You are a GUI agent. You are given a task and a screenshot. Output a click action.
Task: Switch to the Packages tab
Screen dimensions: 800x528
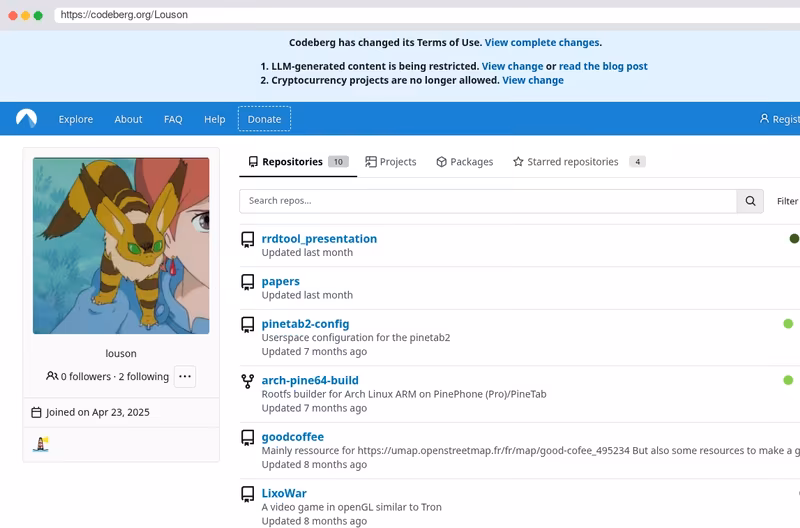click(465, 162)
